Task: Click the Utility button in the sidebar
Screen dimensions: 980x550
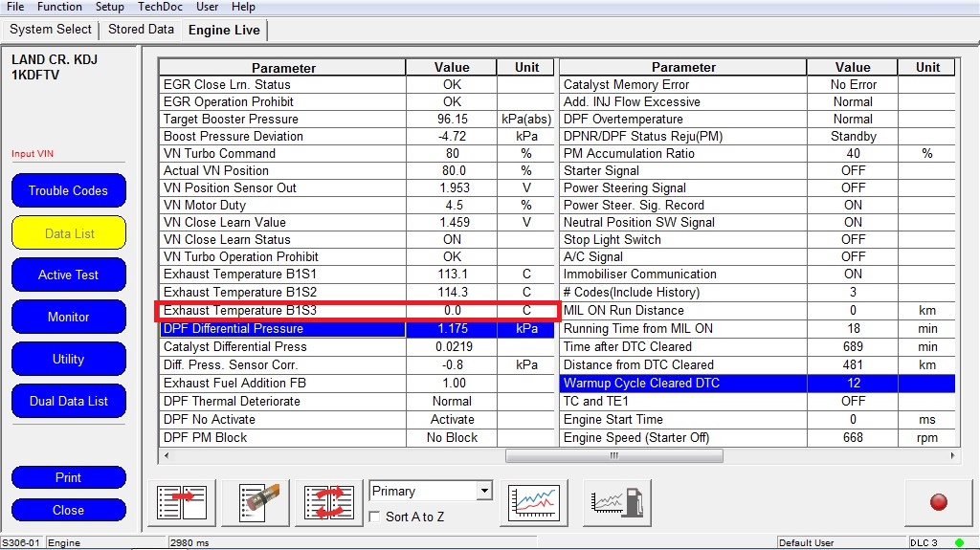Action: 68,359
